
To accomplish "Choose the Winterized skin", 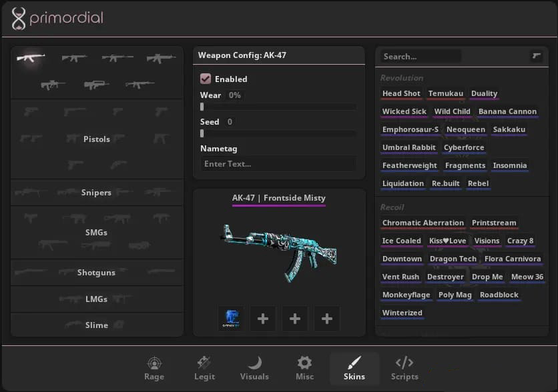I will 402,313.
